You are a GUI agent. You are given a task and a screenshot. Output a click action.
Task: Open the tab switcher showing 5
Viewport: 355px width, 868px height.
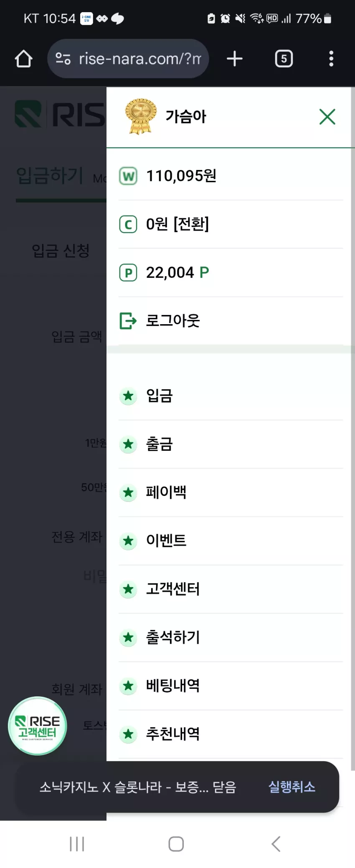click(284, 58)
